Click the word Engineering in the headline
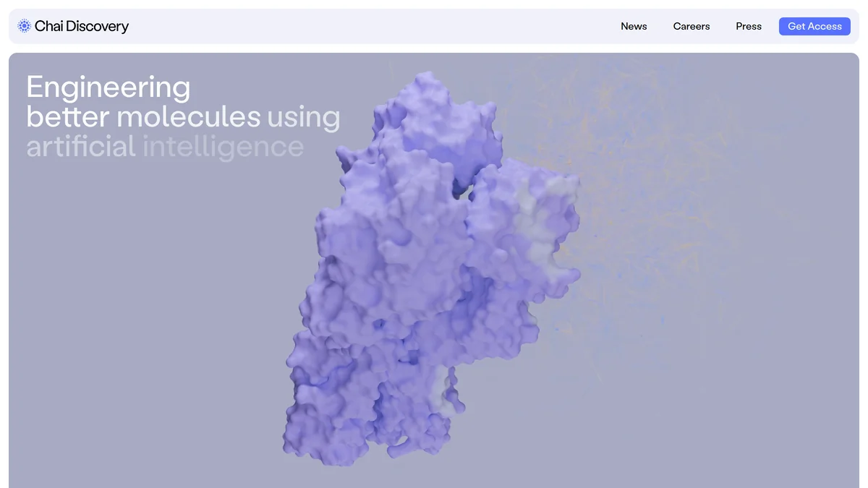This screenshot has height=488, width=868. coord(107,87)
